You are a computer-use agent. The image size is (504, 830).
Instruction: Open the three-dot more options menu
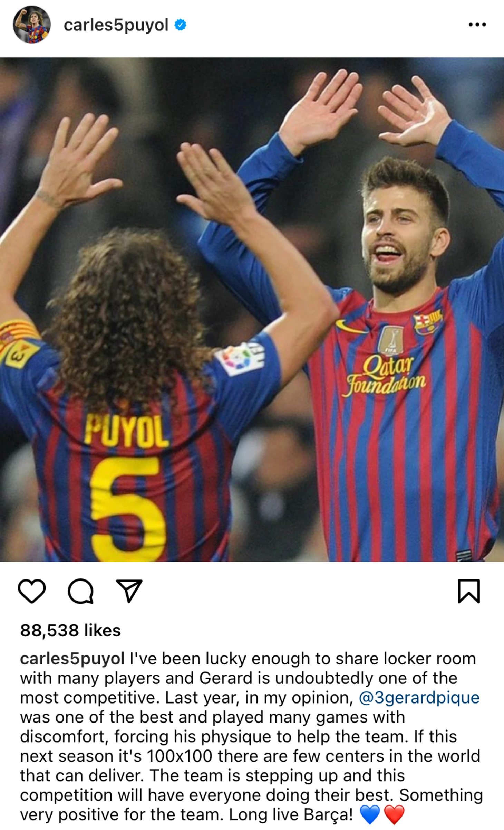tap(477, 25)
